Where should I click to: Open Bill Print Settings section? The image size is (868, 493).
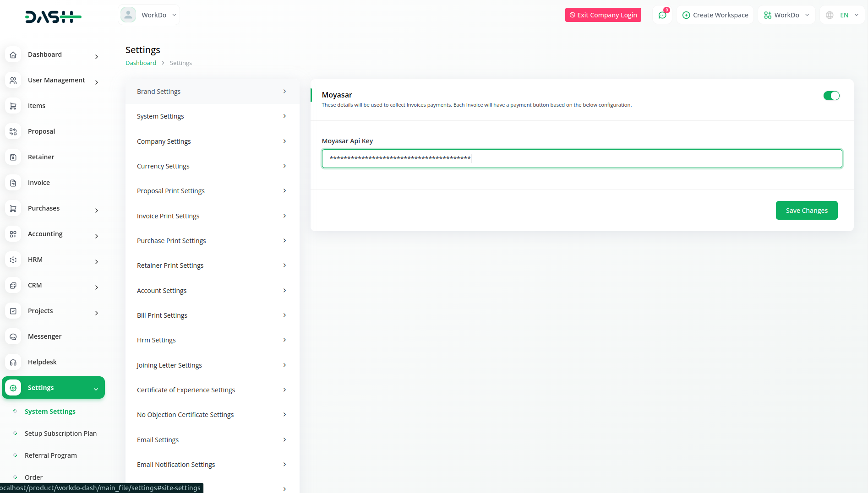pyautogui.click(x=212, y=315)
